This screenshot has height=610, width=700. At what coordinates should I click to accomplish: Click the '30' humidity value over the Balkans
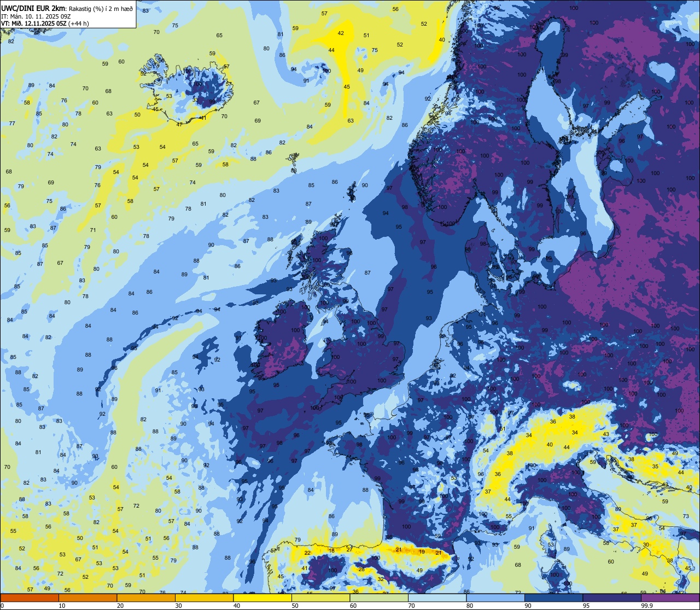[x=646, y=545]
